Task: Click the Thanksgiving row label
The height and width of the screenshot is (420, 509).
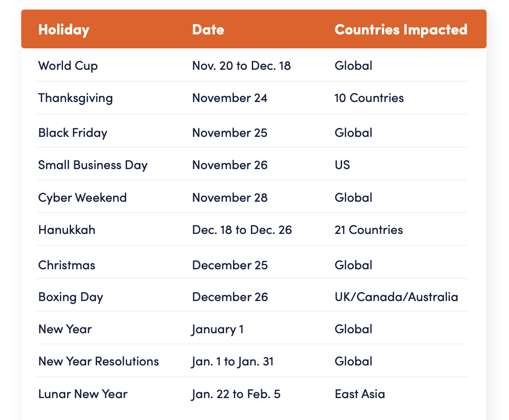Action: tap(75, 98)
